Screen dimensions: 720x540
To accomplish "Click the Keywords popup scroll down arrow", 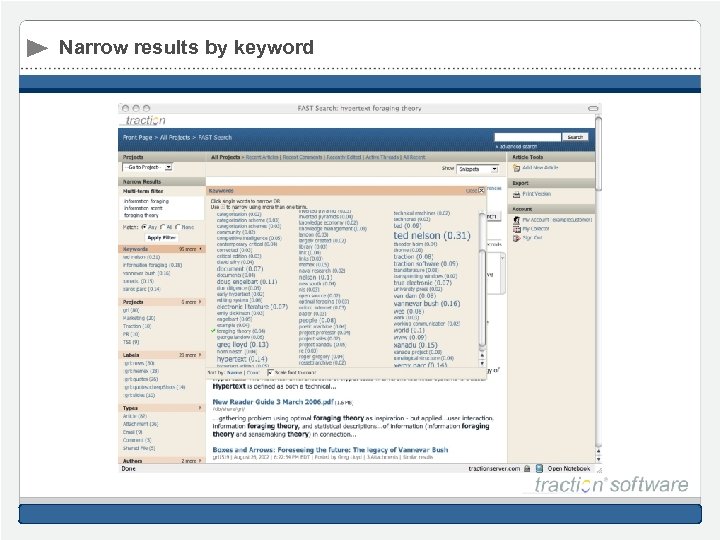I will (x=482, y=363).
